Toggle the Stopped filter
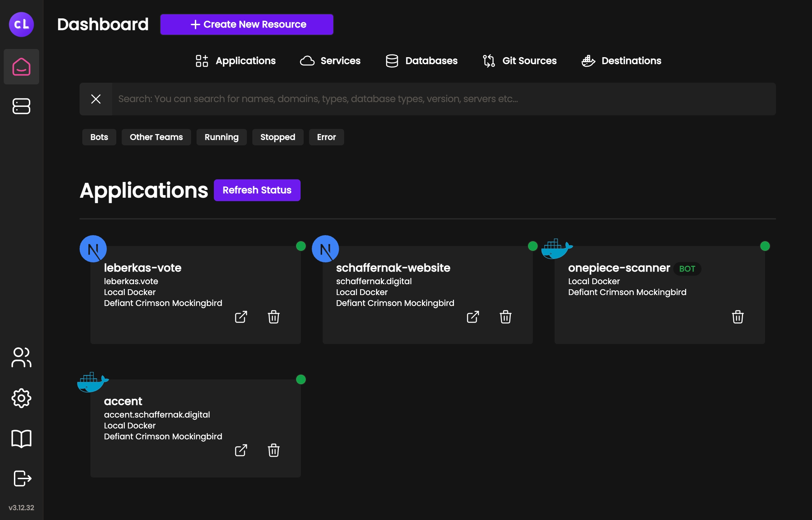The width and height of the screenshot is (812, 520). tap(278, 137)
